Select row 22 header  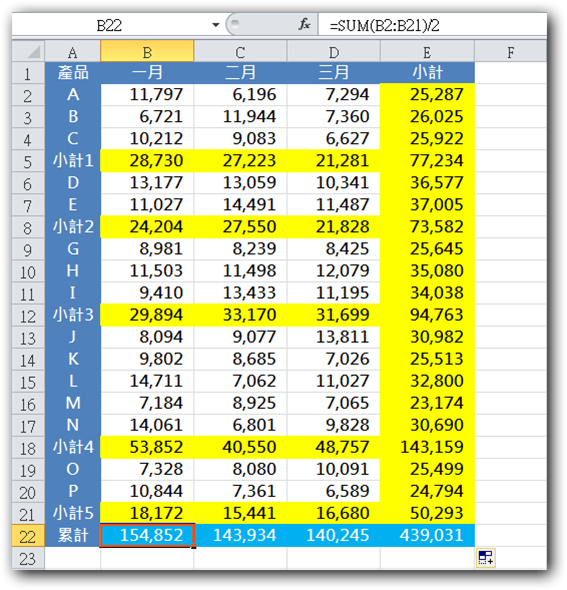pyautogui.click(x=28, y=536)
